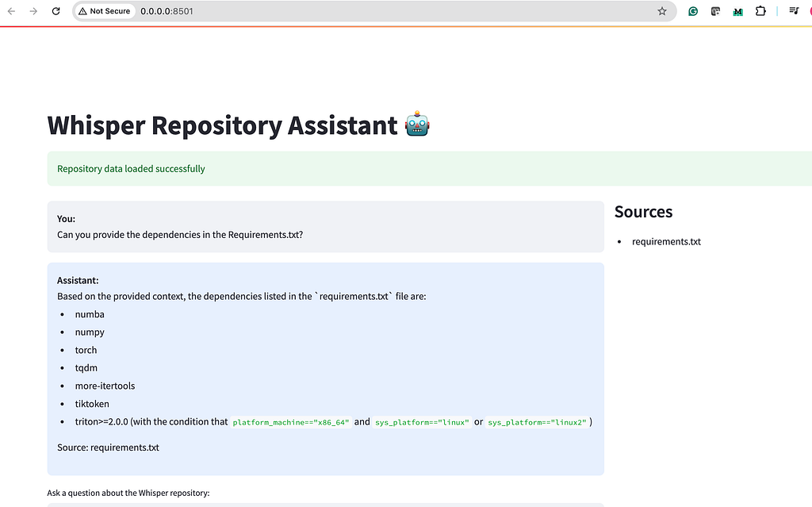This screenshot has width=812, height=507.
Task: Open the Not Secure site info badge
Action: pyautogui.click(x=105, y=11)
